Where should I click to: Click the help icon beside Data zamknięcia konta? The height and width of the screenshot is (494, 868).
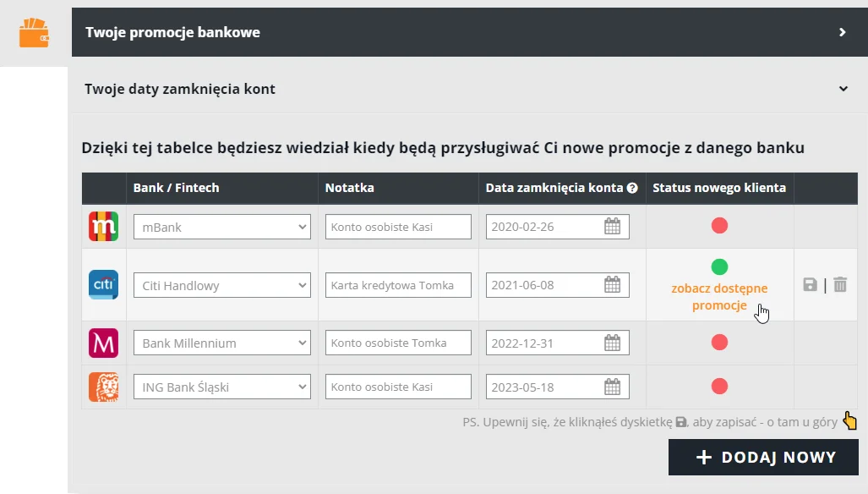coord(632,188)
